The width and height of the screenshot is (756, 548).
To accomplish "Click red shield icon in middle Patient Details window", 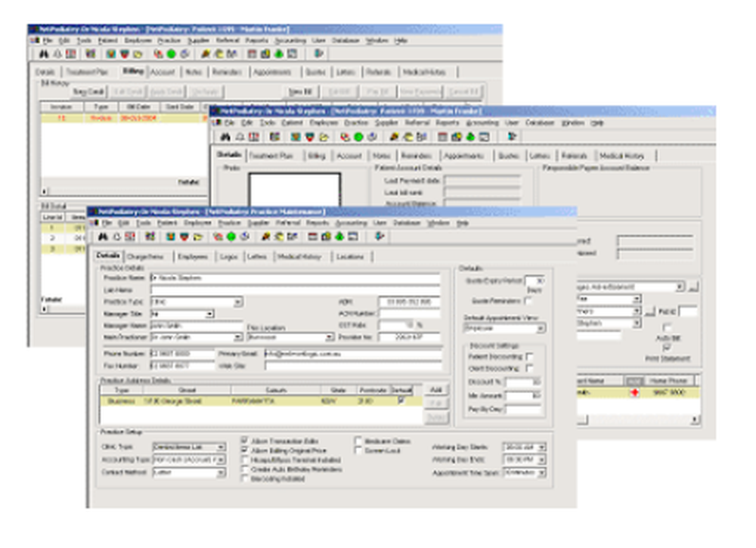I will point(309,137).
